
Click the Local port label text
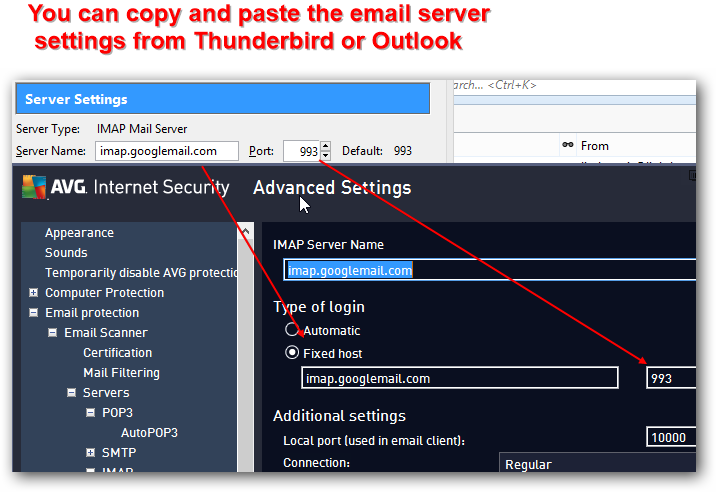click(374, 440)
